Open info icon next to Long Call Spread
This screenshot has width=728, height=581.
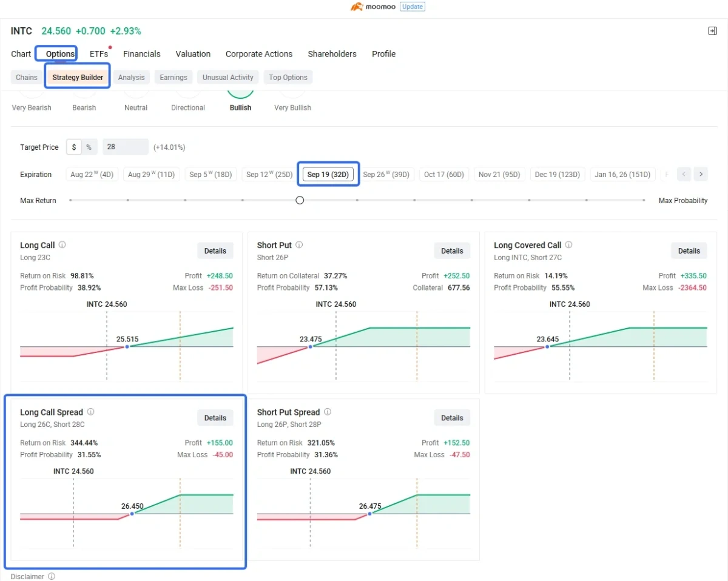90,412
